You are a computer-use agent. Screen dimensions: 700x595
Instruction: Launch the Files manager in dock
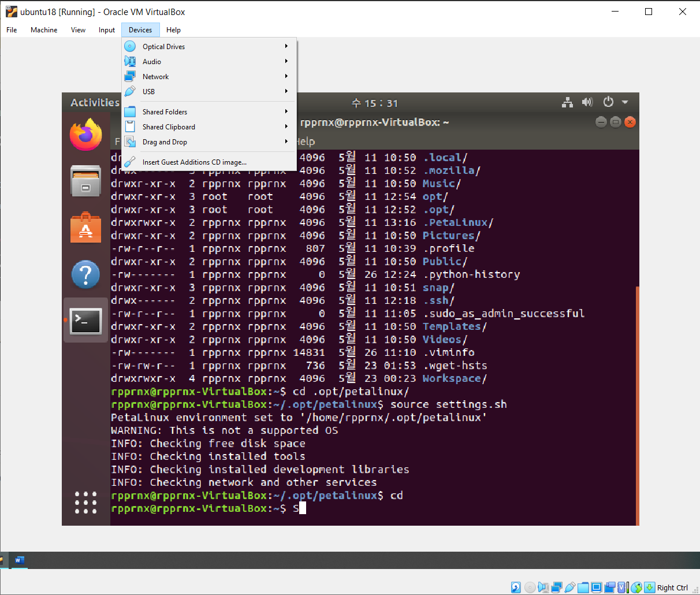[x=85, y=181]
